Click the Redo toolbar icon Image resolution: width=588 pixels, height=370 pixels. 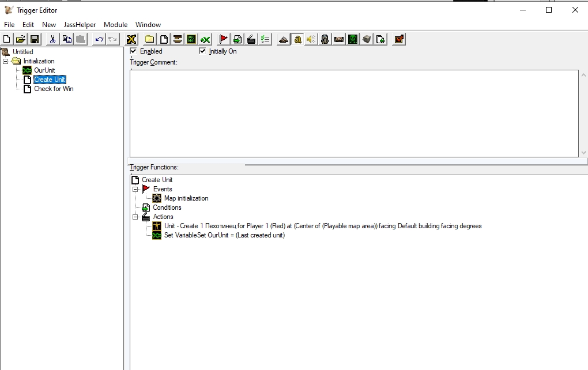(112, 39)
